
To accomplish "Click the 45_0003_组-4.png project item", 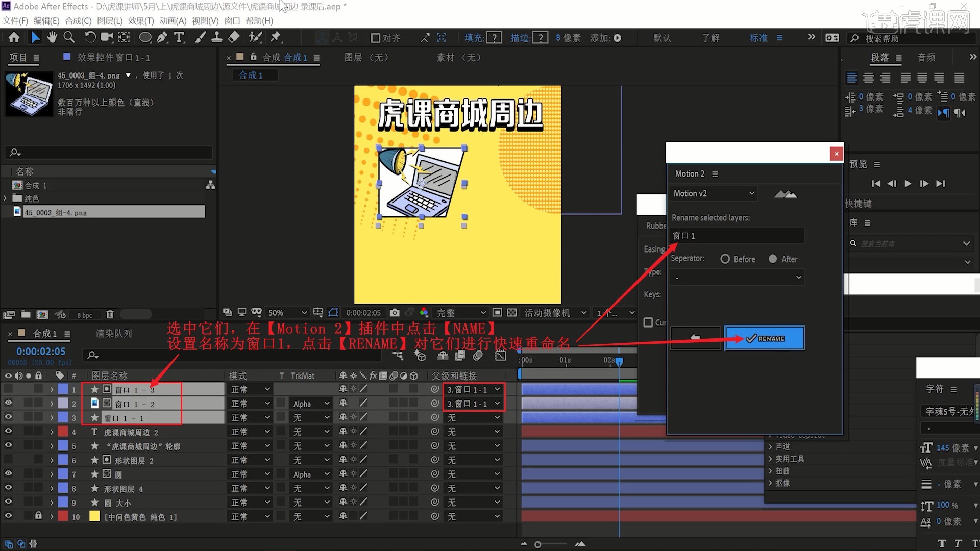I will click(108, 212).
